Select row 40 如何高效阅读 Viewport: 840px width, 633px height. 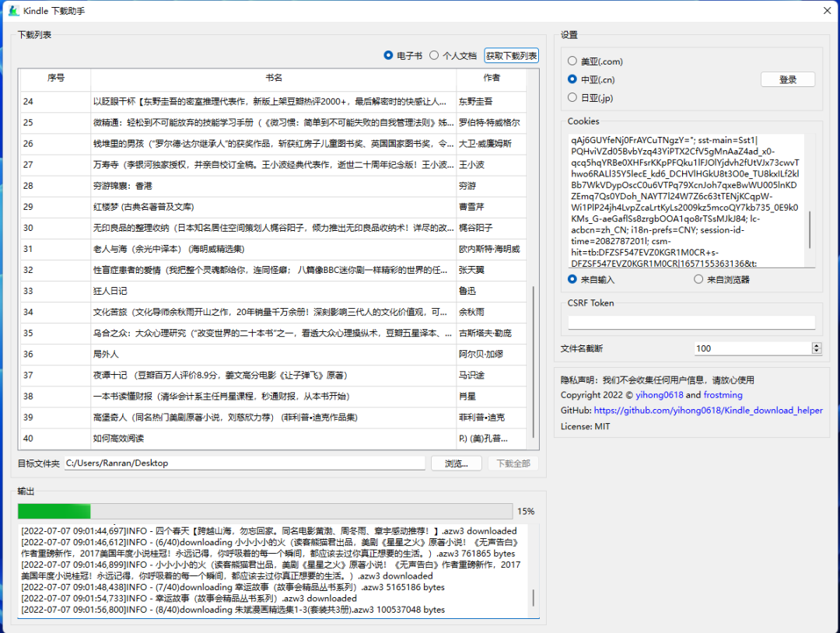point(274,439)
